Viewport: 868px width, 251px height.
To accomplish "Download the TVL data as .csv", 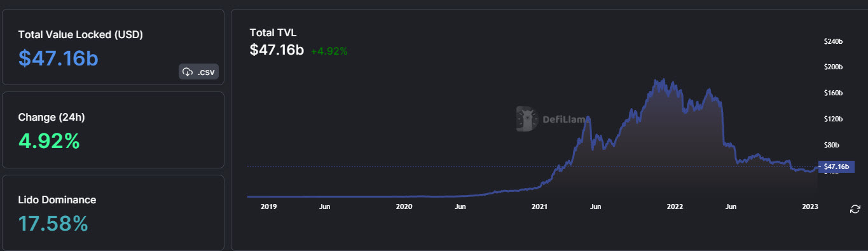I will point(198,72).
